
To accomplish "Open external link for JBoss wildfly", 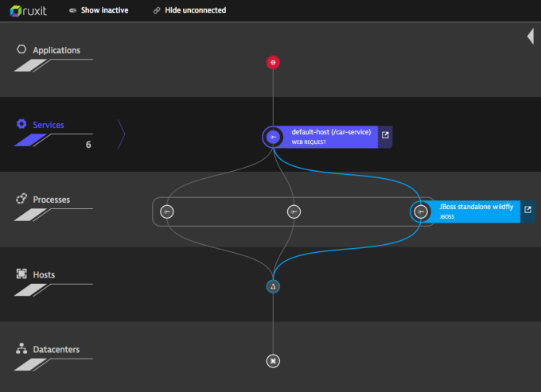I will 527,210.
